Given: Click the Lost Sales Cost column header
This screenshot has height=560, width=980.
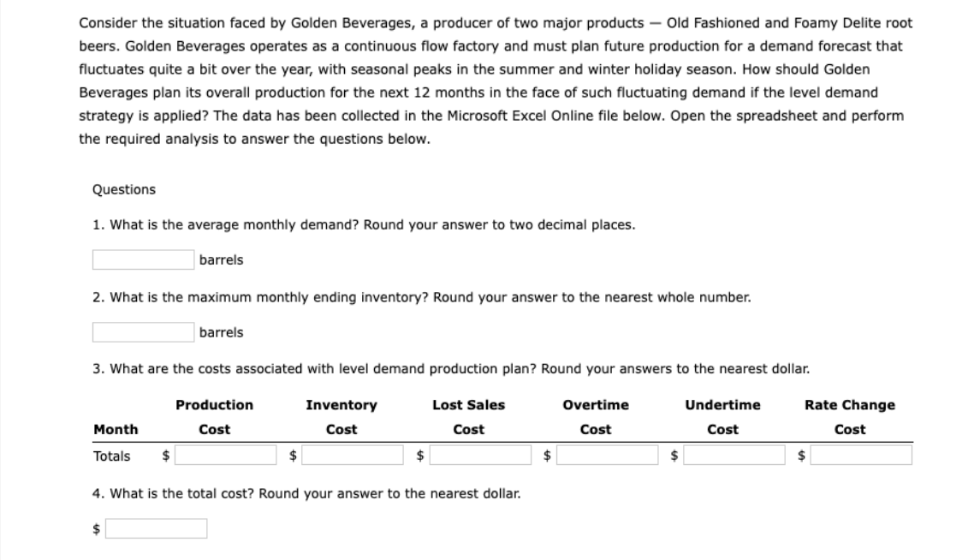Looking at the screenshot, I should pyautogui.click(x=468, y=404).
